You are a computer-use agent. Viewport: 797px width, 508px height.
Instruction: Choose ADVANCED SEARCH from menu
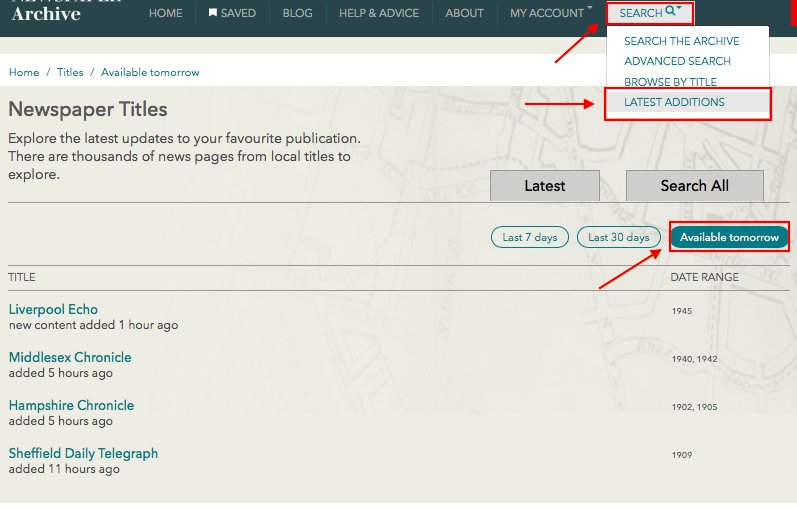[x=677, y=61]
